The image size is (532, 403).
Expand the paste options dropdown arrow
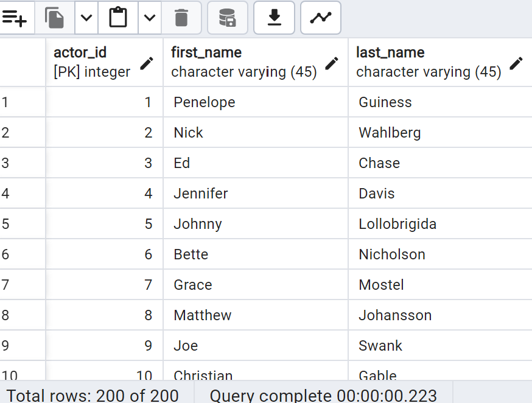pyautogui.click(x=150, y=18)
